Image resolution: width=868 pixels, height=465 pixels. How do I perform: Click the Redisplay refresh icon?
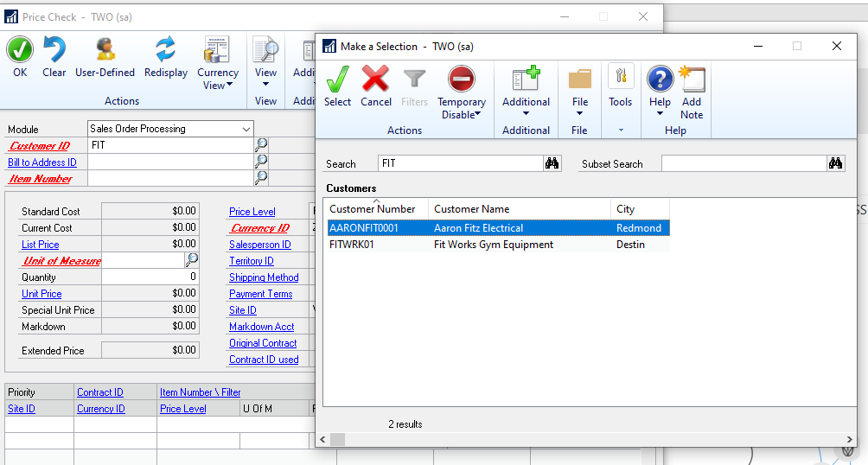pyautogui.click(x=165, y=50)
